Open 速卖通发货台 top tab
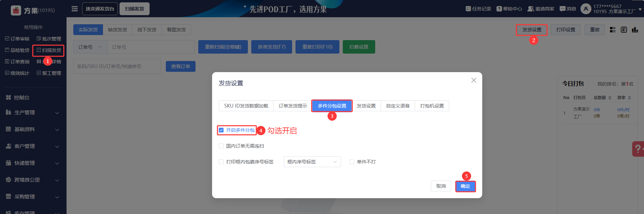 coord(100,9)
